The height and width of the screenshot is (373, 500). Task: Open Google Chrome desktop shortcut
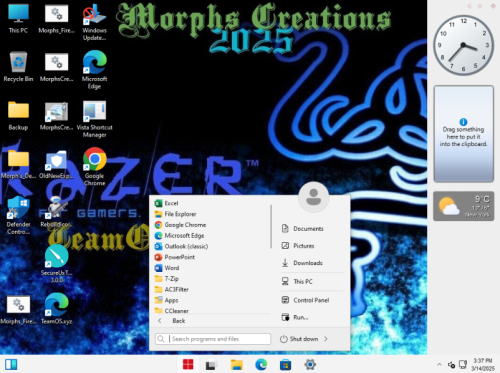point(95,167)
